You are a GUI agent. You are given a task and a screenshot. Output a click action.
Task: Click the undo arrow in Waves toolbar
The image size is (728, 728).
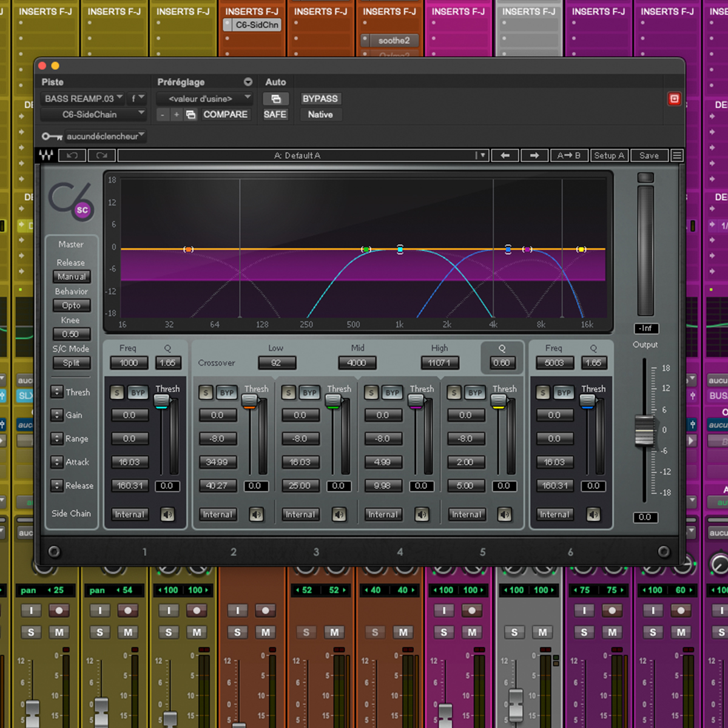[x=72, y=155]
